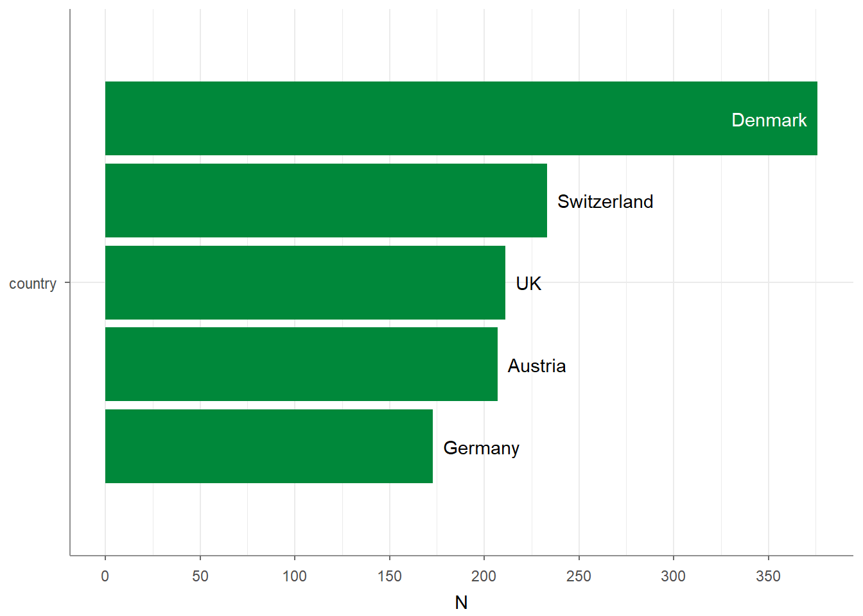The image size is (863, 616).
Task: Click the 50 x-axis tick label
Action: 200,576
